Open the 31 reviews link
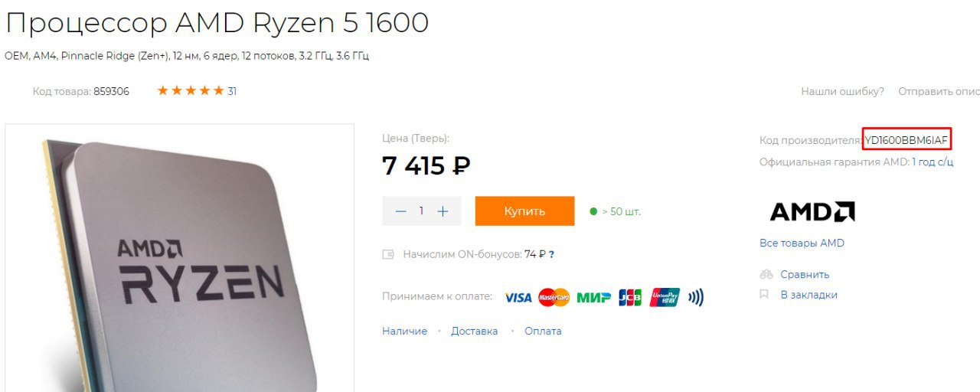 tap(232, 91)
